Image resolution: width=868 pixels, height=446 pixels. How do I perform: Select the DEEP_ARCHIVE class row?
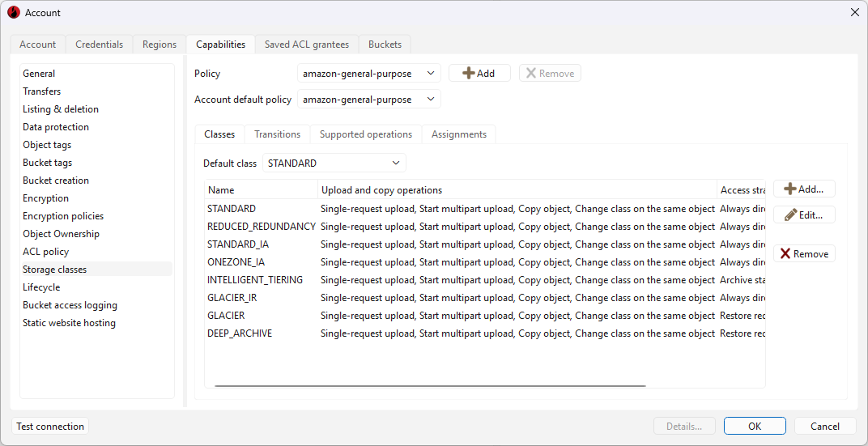click(x=485, y=333)
